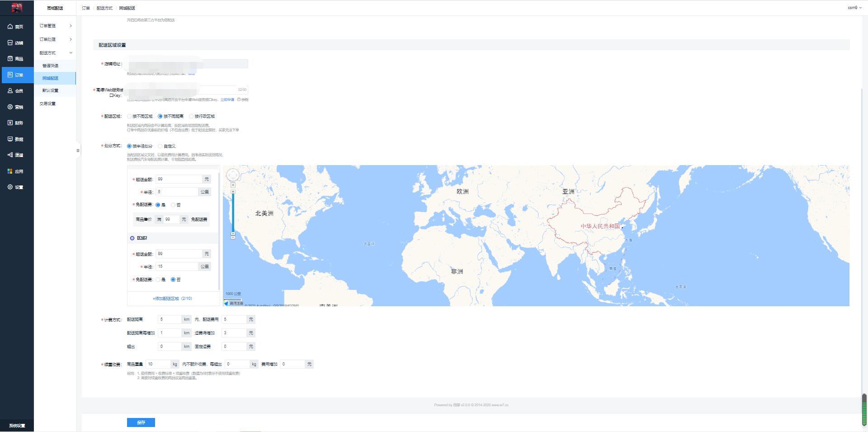Screen dimensions: 868x432
Task: Click the map zoom level slider bar
Action: 233,213
